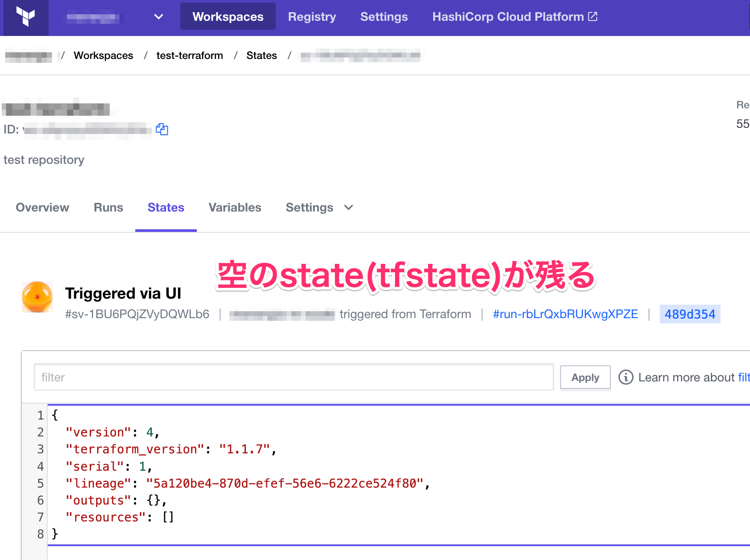Click the "lineage" line in state JSON

(x=248, y=483)
